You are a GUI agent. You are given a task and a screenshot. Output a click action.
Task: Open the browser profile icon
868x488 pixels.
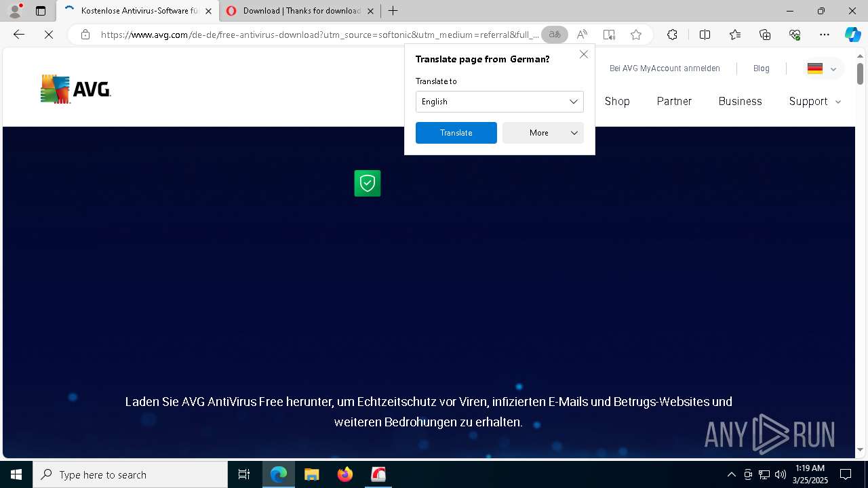(x=15, y=11)
